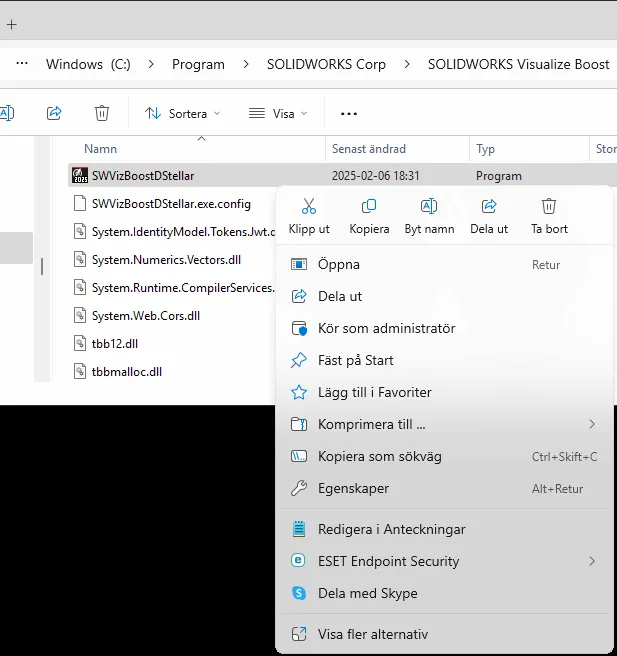617x656 pixels.
Task: Click the date 2025-02-06 18:31 cell
Action: (x=376, y=176)
